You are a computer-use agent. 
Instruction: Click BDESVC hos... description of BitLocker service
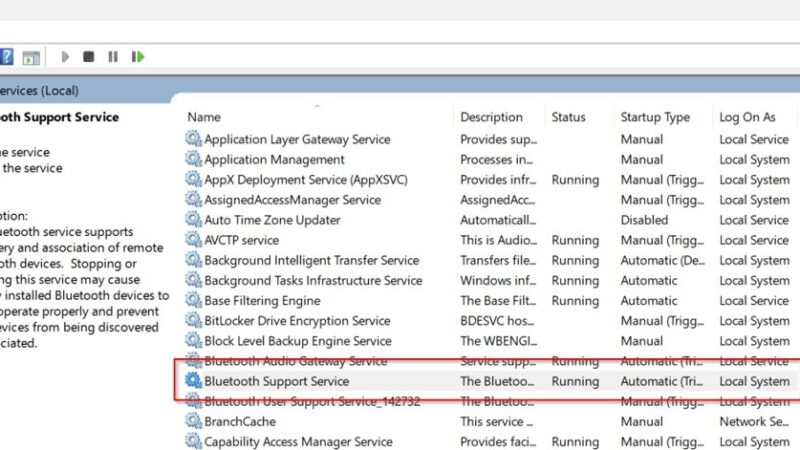click(497, 321)
